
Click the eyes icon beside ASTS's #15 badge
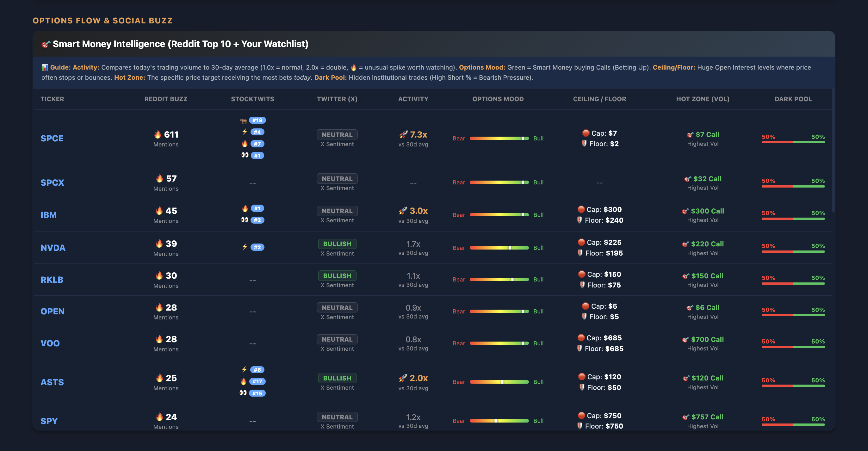pos(243,393)
